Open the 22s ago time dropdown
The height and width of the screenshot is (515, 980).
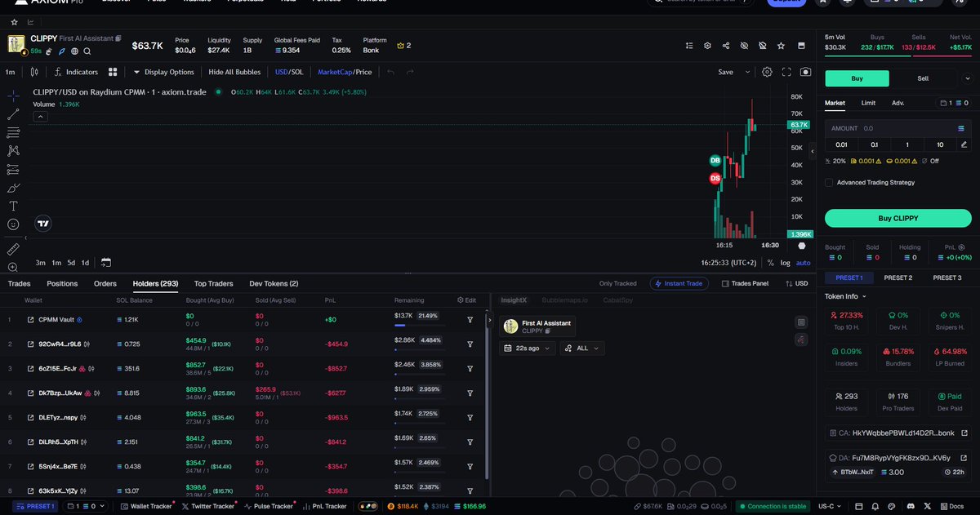pos(528,348)
